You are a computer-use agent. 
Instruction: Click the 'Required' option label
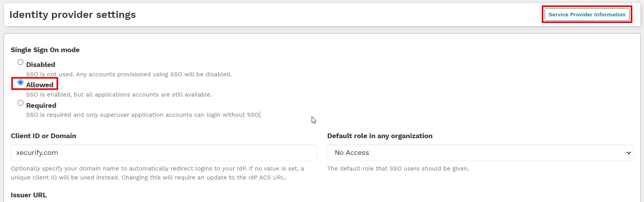click(x=41, y=105)
